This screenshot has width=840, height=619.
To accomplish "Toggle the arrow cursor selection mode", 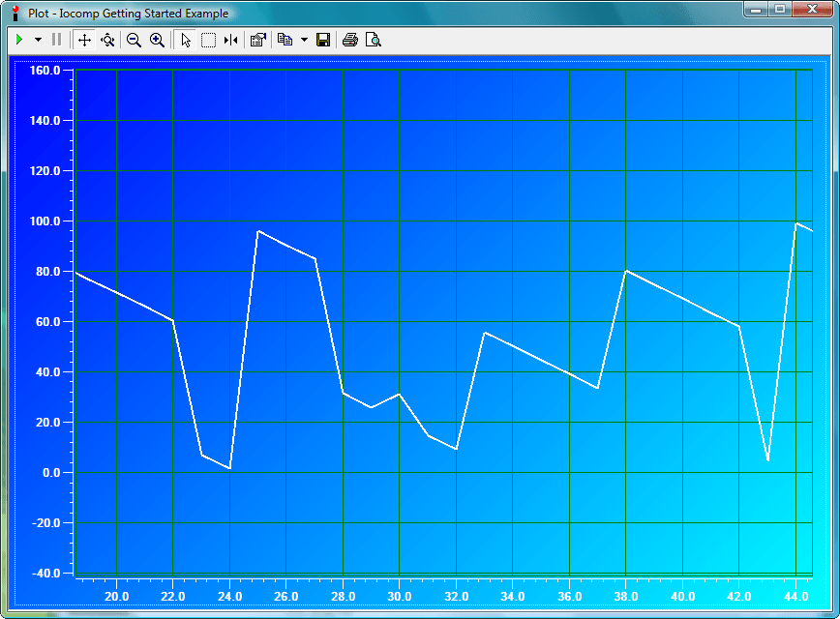I will 185,40.
